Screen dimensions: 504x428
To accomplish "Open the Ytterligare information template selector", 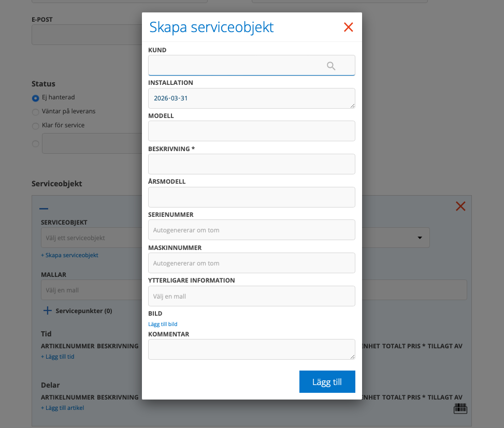I will pyautogui.click(x=251, y=297).
